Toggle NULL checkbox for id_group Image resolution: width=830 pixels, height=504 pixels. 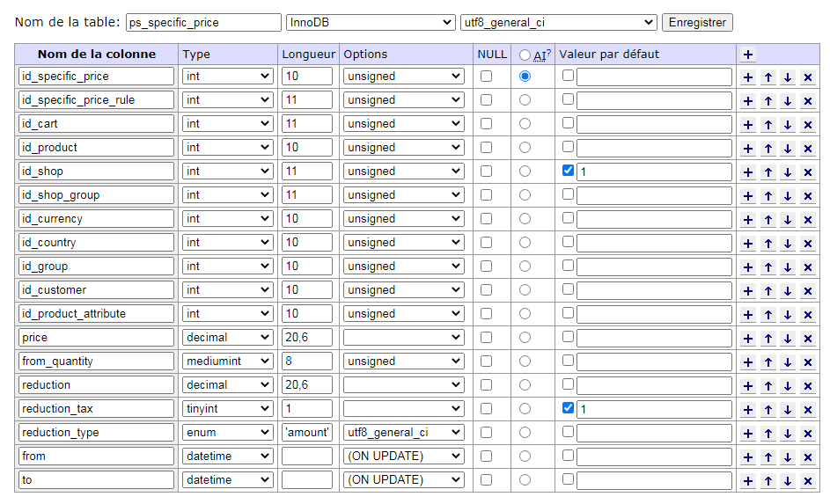pyautogui.click(x=486, y=266)
